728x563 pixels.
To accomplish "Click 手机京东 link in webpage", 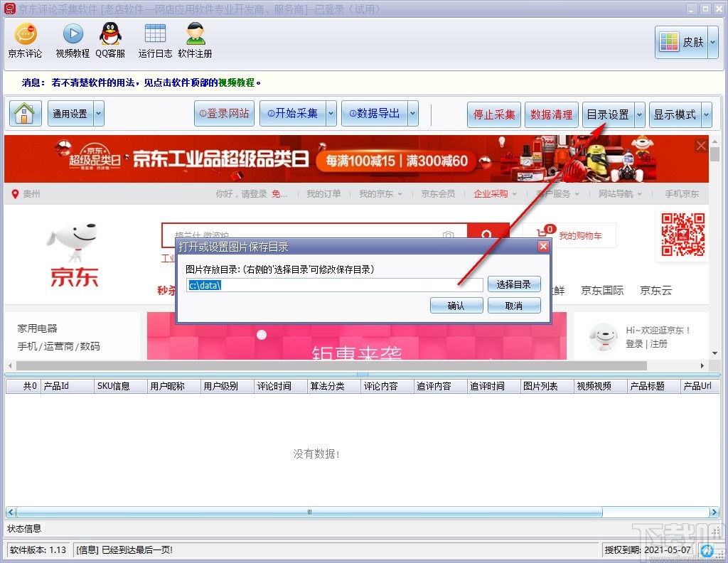I will click(x=682, y=194).
